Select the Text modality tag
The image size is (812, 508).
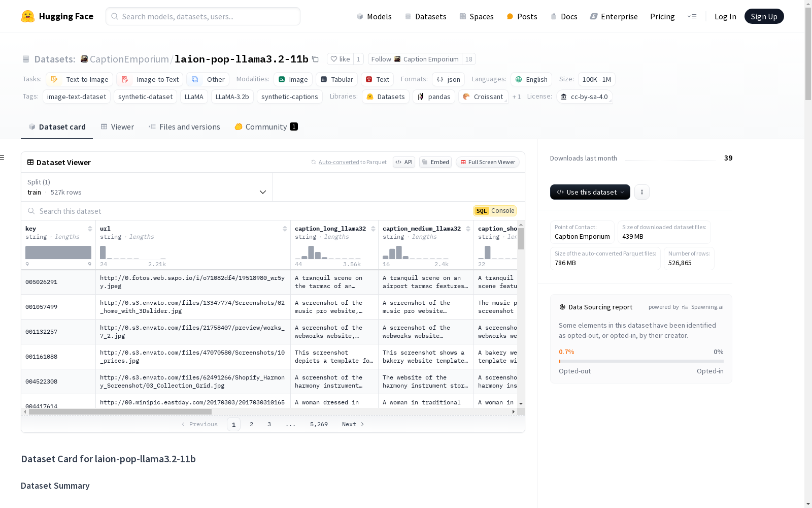378,79
